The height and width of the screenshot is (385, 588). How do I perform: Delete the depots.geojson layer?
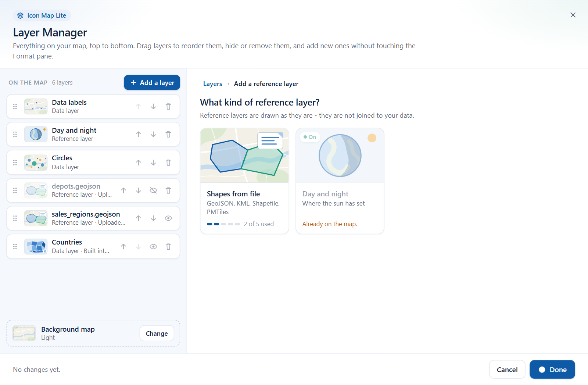pos(168,190)
